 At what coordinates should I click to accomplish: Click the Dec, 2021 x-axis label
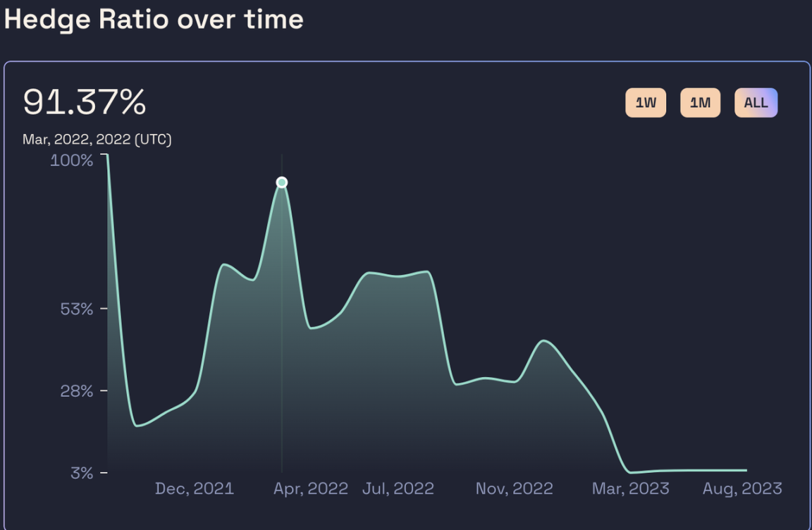194,488
